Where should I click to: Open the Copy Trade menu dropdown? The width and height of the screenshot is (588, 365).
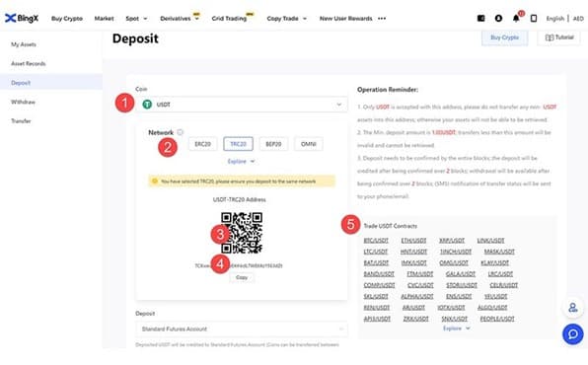pyautogui.click(x=286, y=19)
